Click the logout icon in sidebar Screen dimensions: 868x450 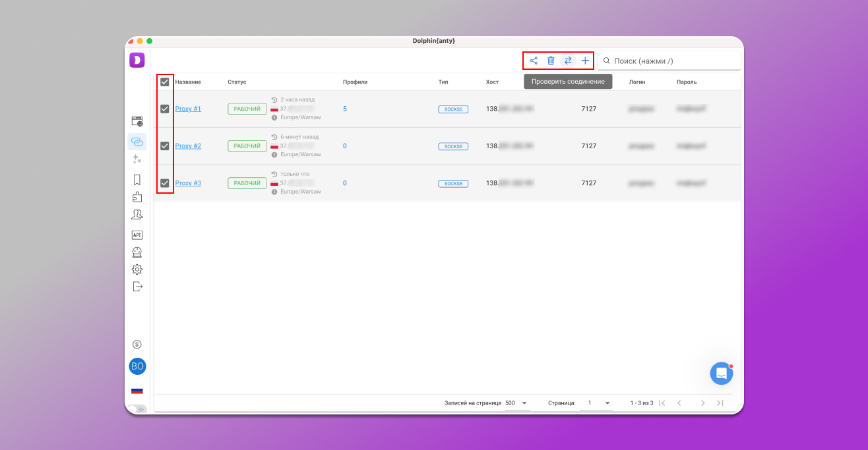coord(137,287)
